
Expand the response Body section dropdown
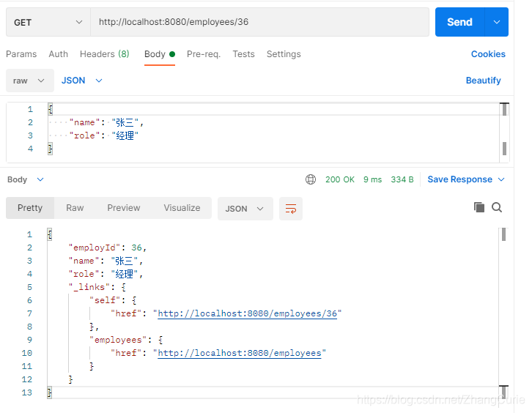[26, 179]
